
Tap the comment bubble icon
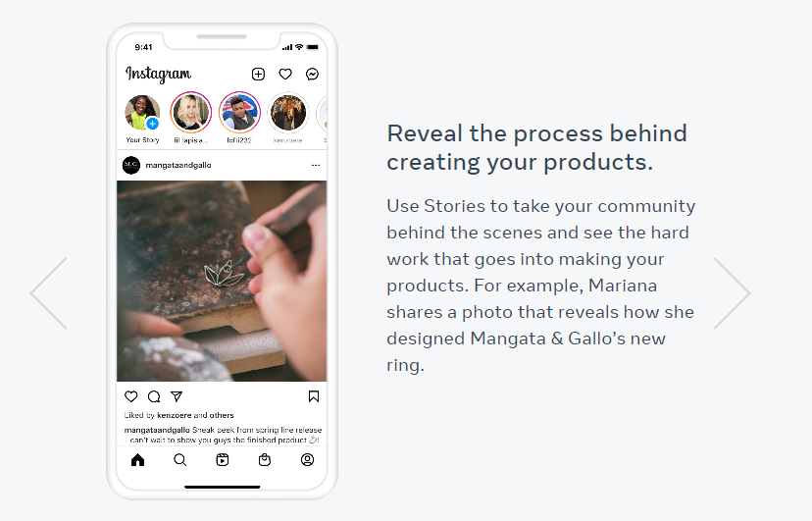pyautogui.click(x=154, y=396)
